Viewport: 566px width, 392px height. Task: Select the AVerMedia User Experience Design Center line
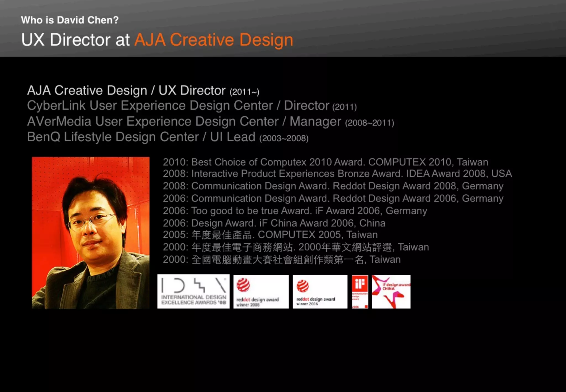210,122
